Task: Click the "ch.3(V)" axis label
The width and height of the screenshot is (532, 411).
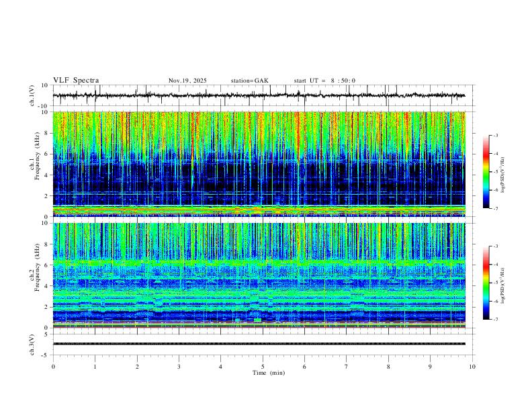Action: point(32,345)
